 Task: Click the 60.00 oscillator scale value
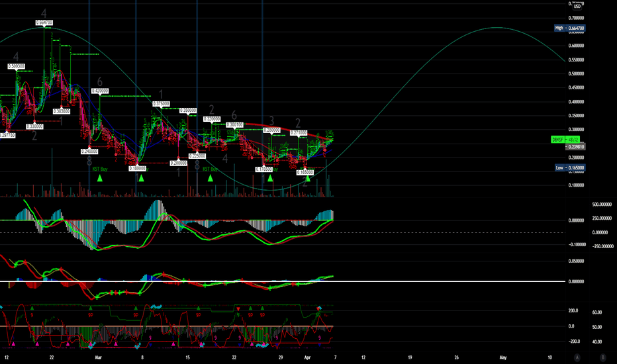pyautogui.click(x=597, y=312)
